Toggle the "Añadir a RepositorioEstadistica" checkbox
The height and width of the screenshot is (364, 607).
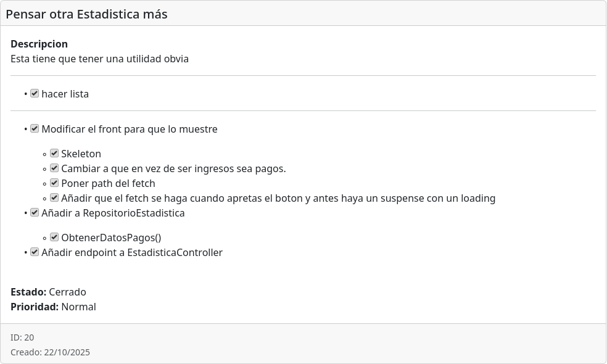pyautogui.click(x=35, y=213)
